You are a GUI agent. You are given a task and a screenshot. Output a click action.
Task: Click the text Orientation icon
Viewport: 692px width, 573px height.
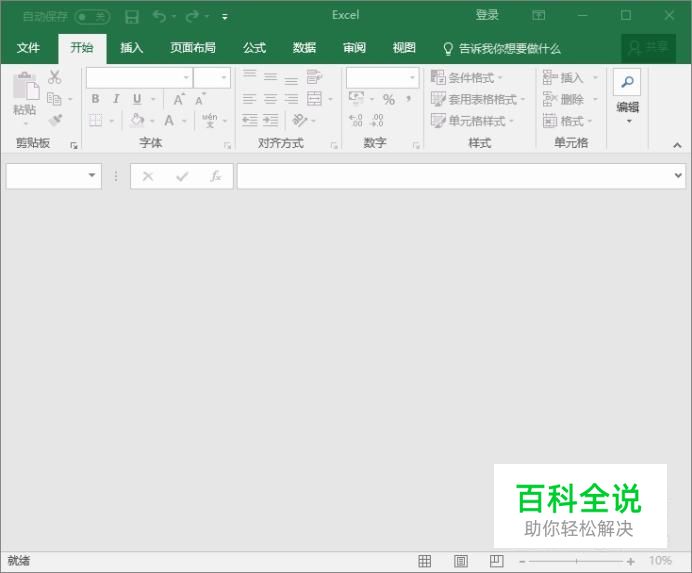300,120
